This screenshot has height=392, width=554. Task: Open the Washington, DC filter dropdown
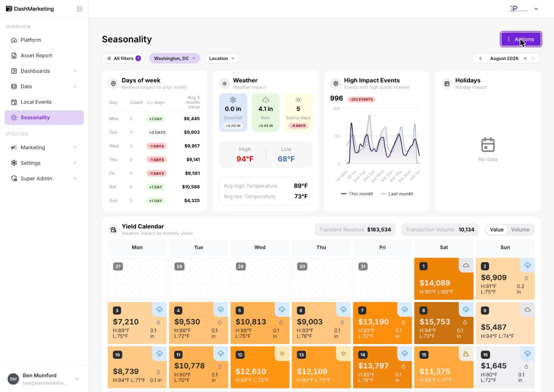tap(175, 58)
